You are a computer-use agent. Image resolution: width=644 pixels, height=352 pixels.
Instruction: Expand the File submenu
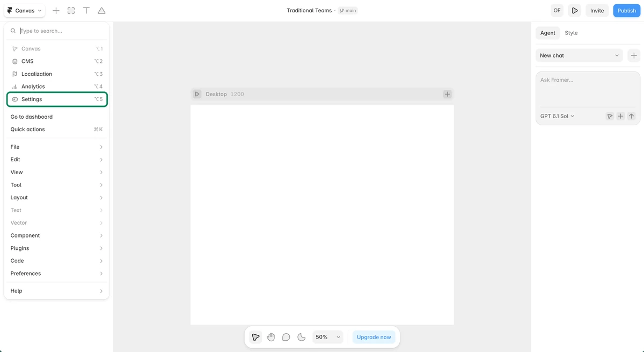pos(56,147)
